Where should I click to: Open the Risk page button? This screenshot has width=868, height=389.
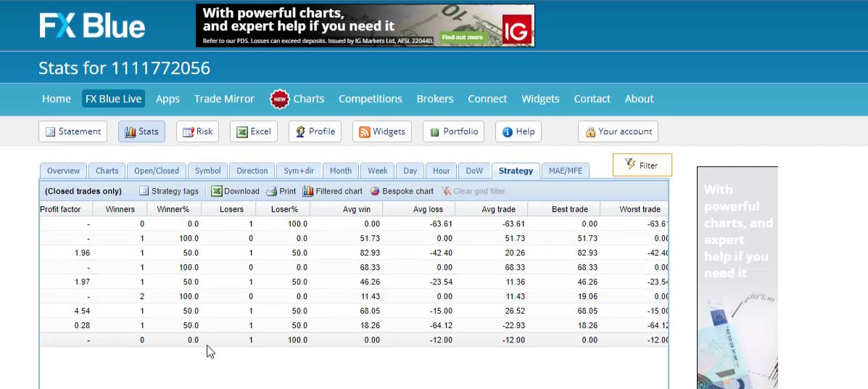[198, 131]
